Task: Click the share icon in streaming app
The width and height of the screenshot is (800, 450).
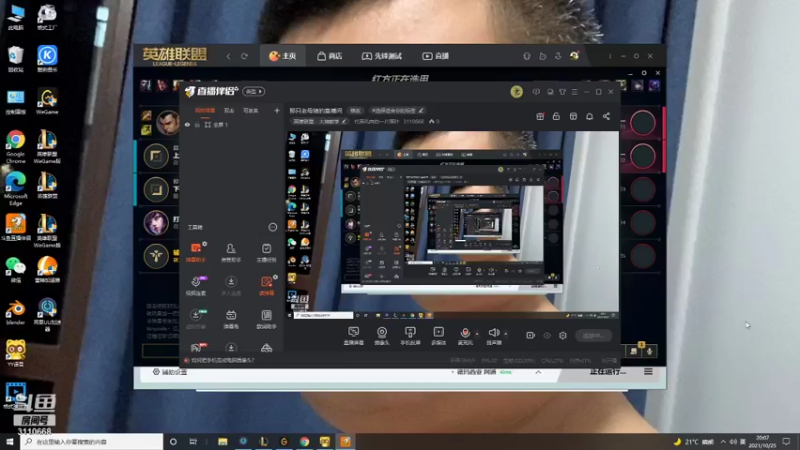Action: pos(606,116)
